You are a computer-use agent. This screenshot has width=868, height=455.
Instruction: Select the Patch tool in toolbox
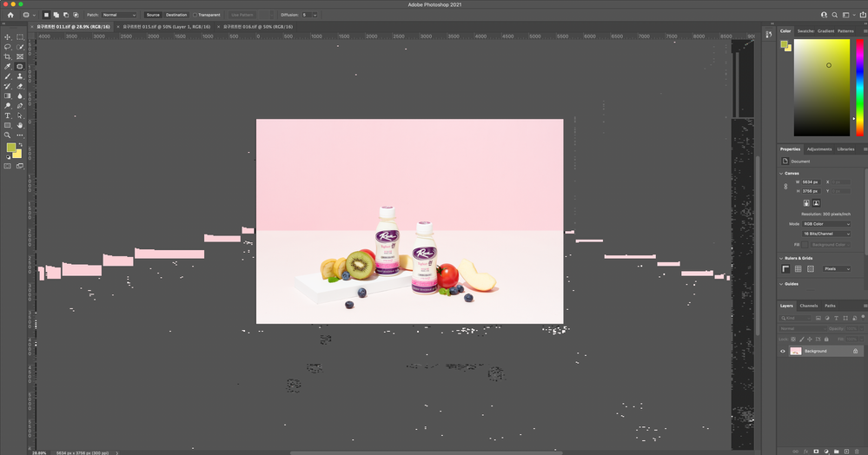(20, 66)
